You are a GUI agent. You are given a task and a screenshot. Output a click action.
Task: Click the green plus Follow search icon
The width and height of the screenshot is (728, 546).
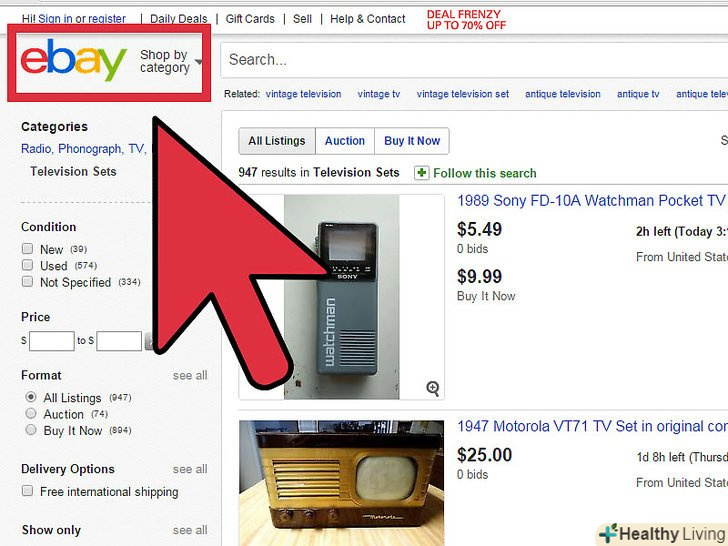422,173
